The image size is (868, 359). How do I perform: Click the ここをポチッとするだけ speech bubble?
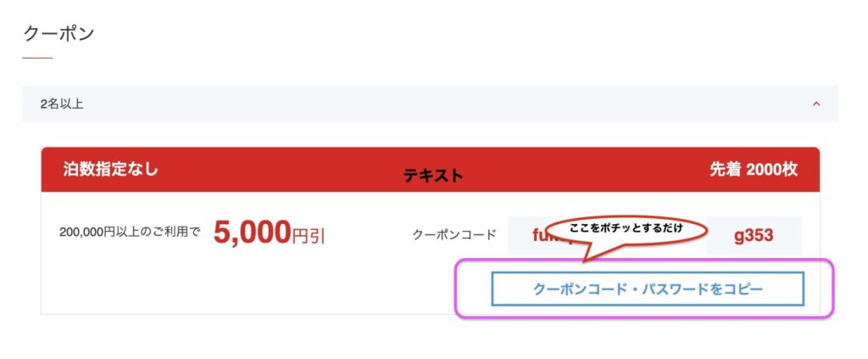pos(626,229)
